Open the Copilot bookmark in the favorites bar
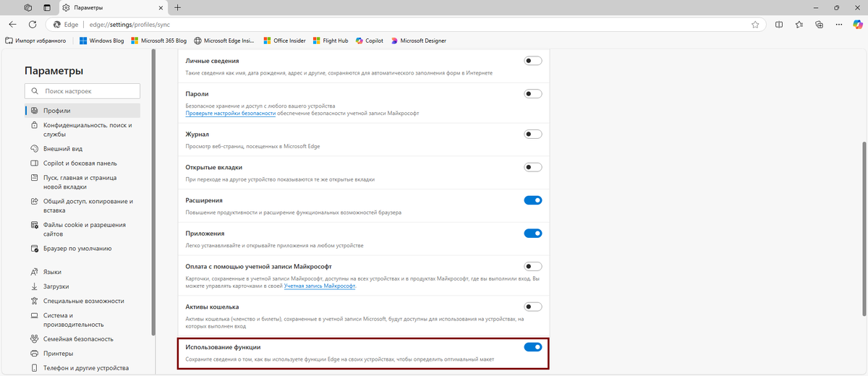868x376 pixels. pyautogui.click(x=370, y=40)
